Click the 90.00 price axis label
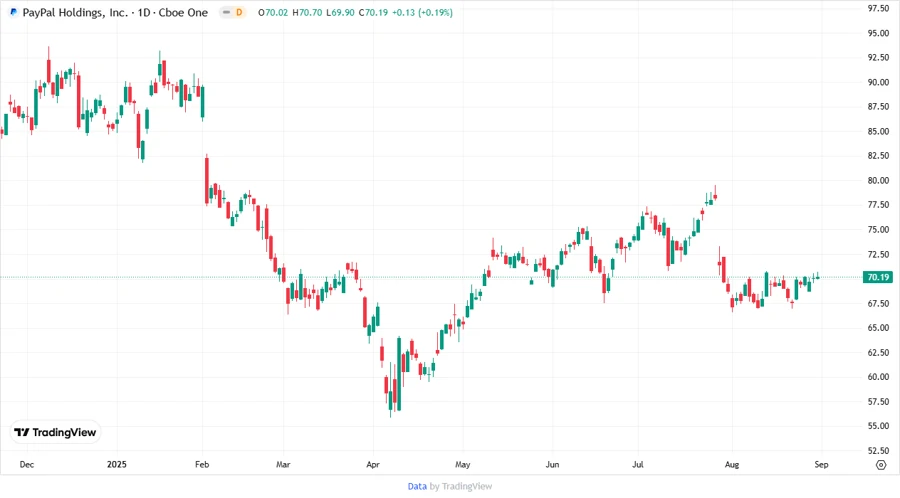The height and width of the screenshot is (498, 900). pyautogui.click(x=878, y=82)
